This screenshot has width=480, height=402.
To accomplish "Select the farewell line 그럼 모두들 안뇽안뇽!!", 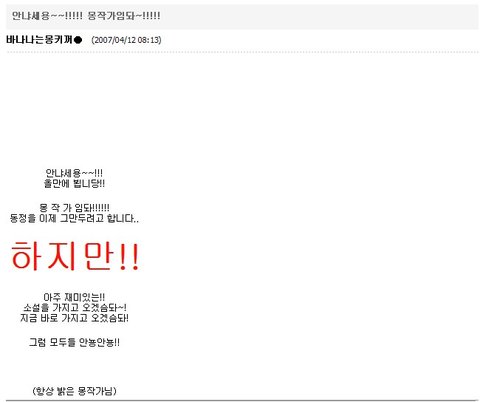I will tap(74, 342).
